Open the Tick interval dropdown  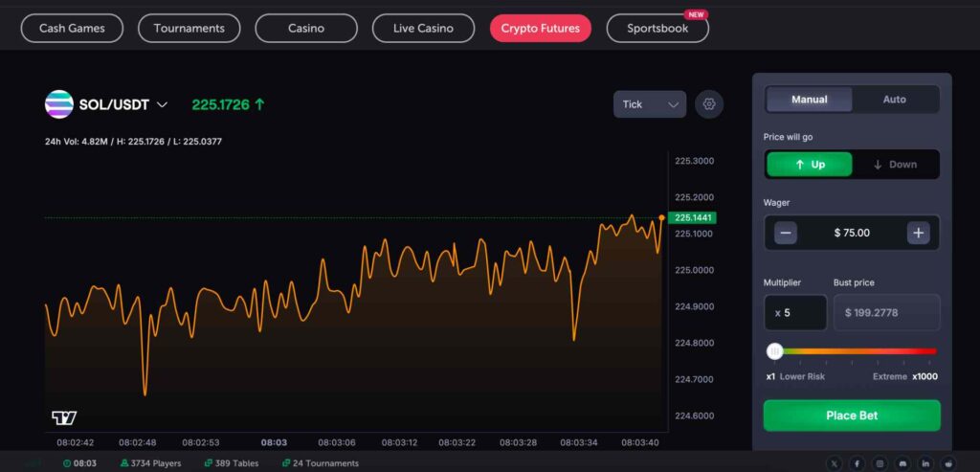point(650,104)
